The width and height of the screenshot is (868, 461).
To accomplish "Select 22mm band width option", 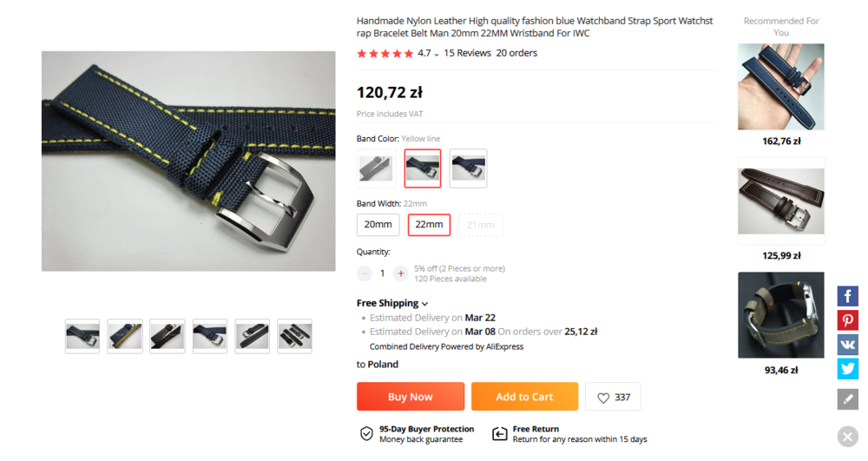I will tap(429, 225).
